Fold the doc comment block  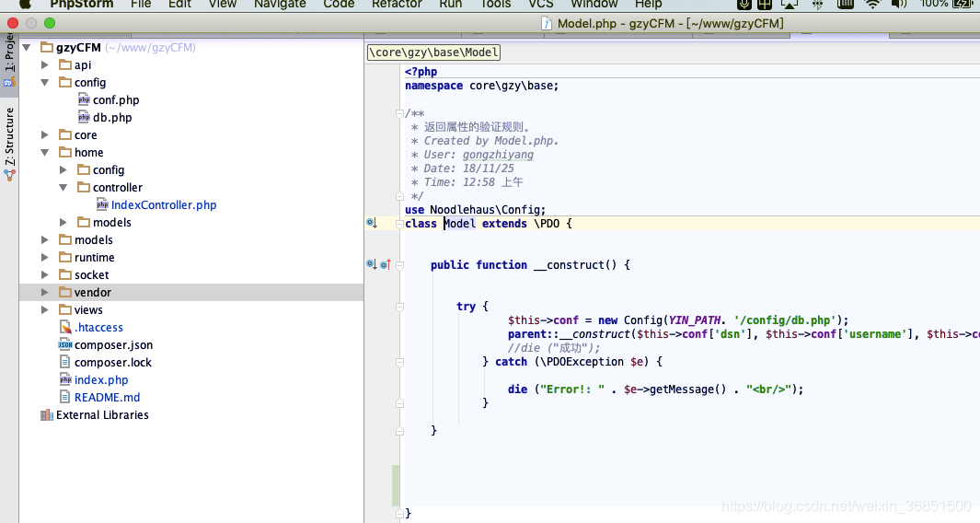tap(399, 113)
